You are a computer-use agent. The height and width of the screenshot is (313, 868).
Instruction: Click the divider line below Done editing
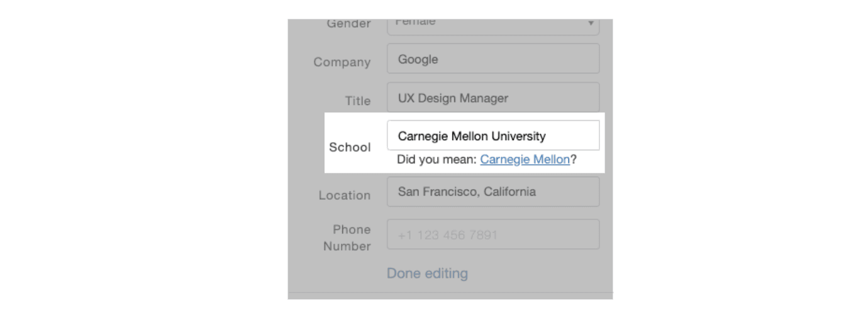[x=450, y=292]
